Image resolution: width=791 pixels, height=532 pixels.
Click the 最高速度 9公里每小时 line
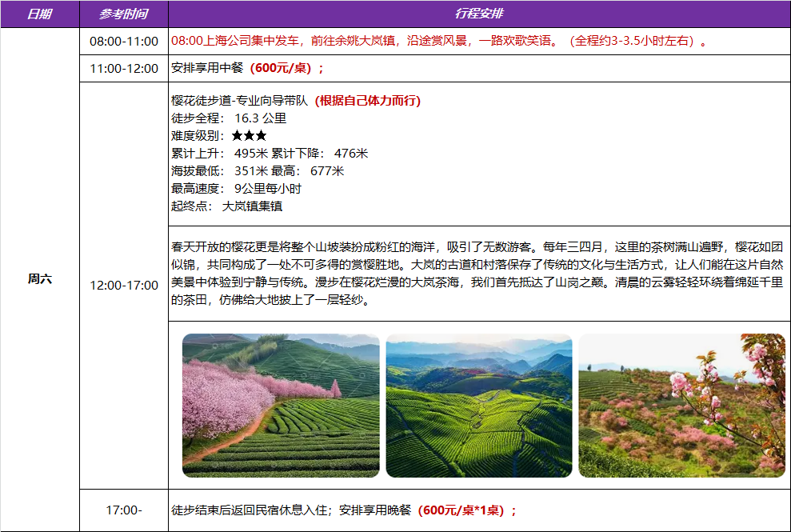[x=236, y=189]
